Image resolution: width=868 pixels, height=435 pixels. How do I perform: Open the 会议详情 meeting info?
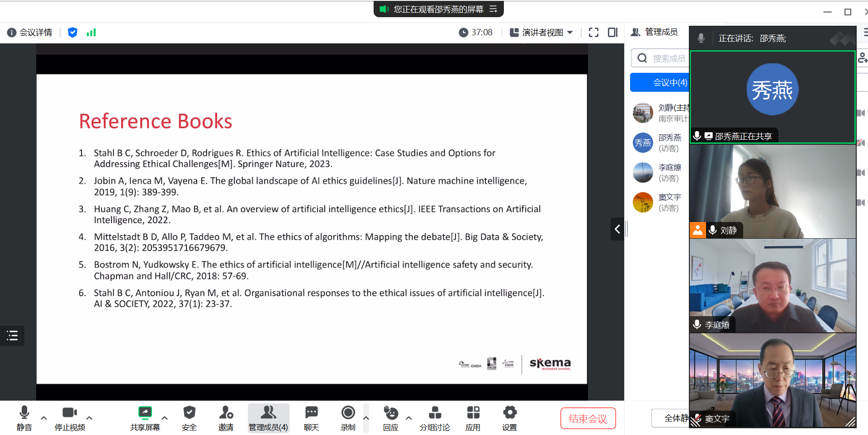30,33
